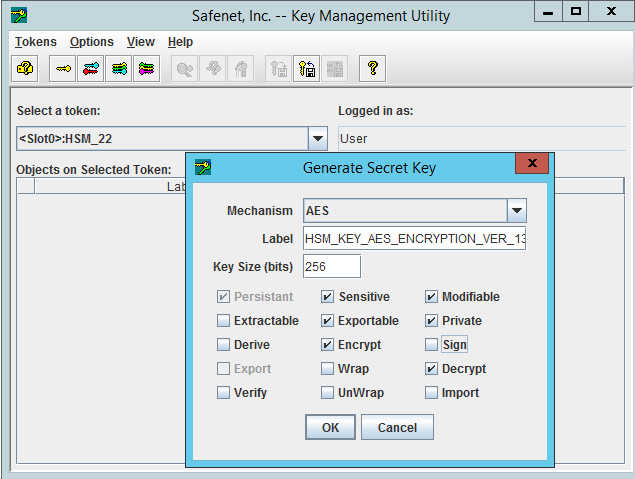Click the red and blue keys toolbar icon

(91, 69)
